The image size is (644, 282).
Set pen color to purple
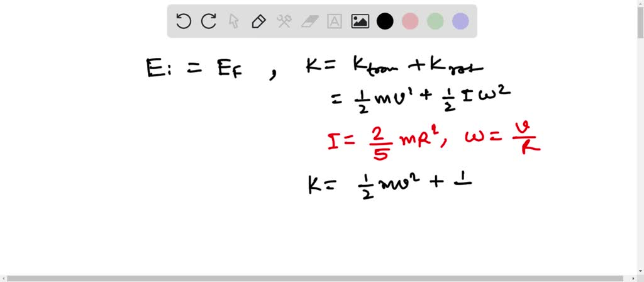pos(460,21)
